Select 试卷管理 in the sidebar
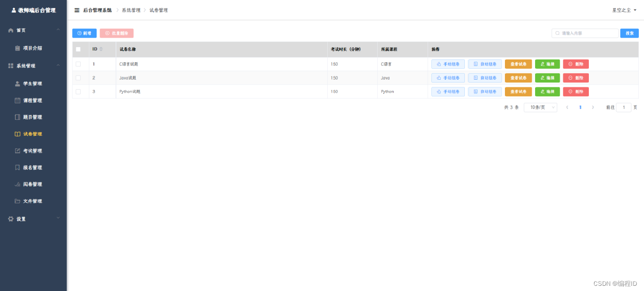This screenshot has height=291, width=644. 33,134
